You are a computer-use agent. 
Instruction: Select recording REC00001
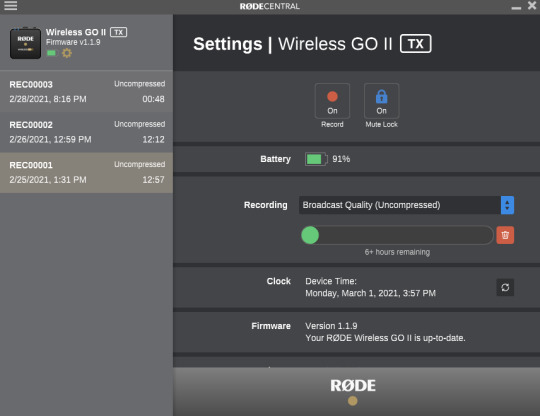point(86,173)
